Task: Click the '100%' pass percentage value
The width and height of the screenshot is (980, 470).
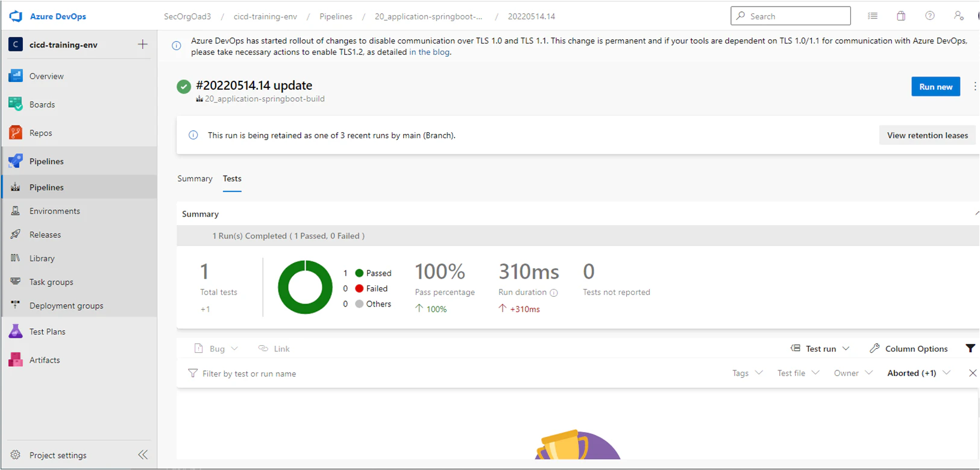Action: click(440, 272)
